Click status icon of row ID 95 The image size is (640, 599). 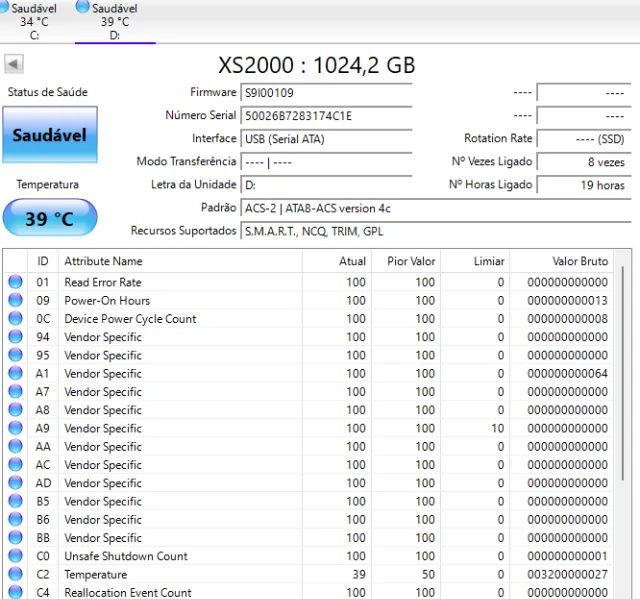click(x=16, y=355)
